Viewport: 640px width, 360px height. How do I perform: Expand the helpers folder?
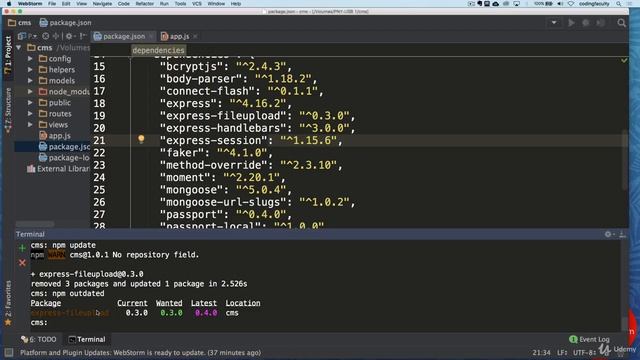click(30, 70)
